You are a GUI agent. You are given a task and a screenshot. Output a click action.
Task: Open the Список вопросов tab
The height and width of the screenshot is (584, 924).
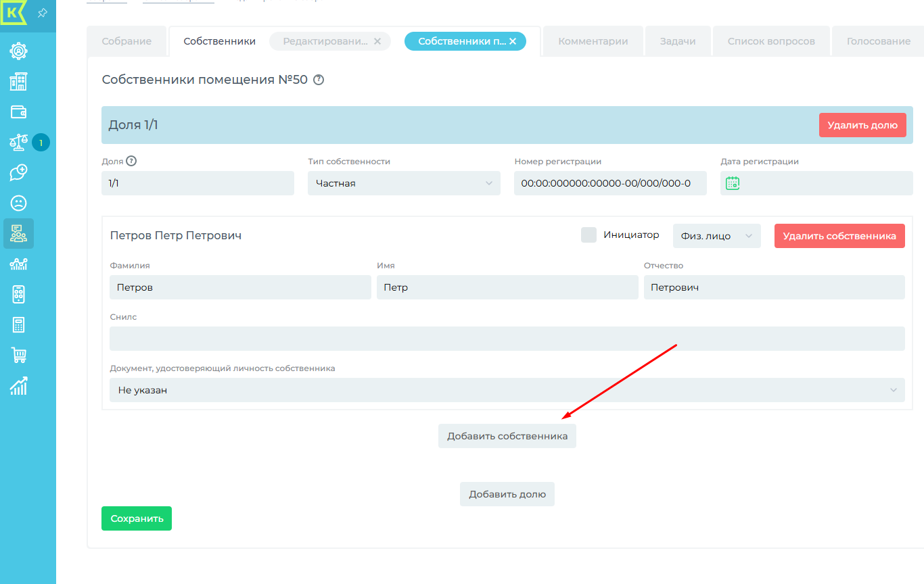point(771,41)
